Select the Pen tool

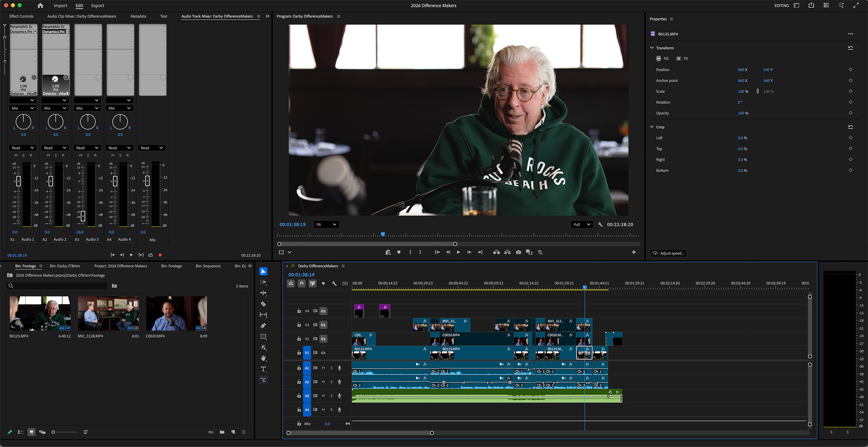click(x=263, y=326)
